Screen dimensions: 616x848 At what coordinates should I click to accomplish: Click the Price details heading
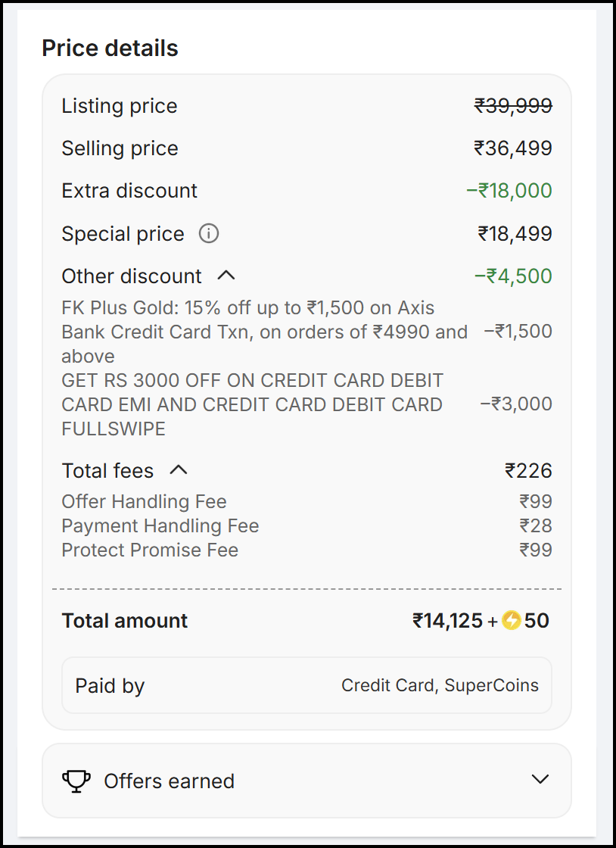coord(110,48)
